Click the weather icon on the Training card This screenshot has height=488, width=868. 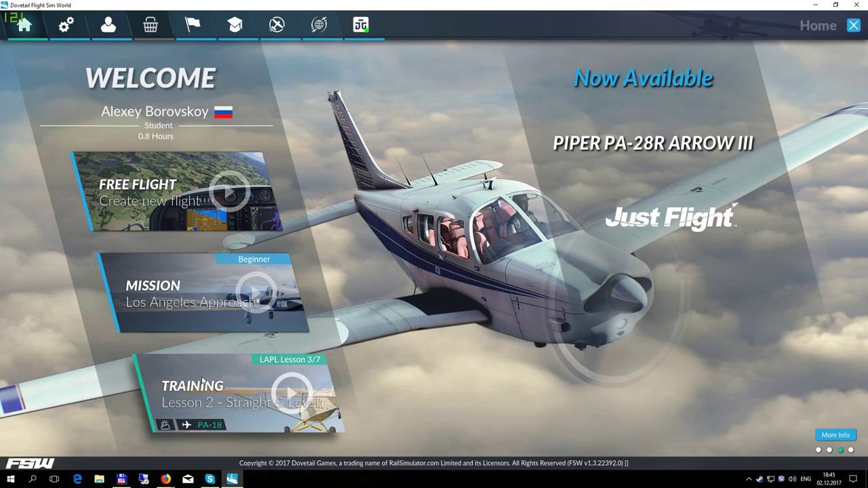[165, 425]
